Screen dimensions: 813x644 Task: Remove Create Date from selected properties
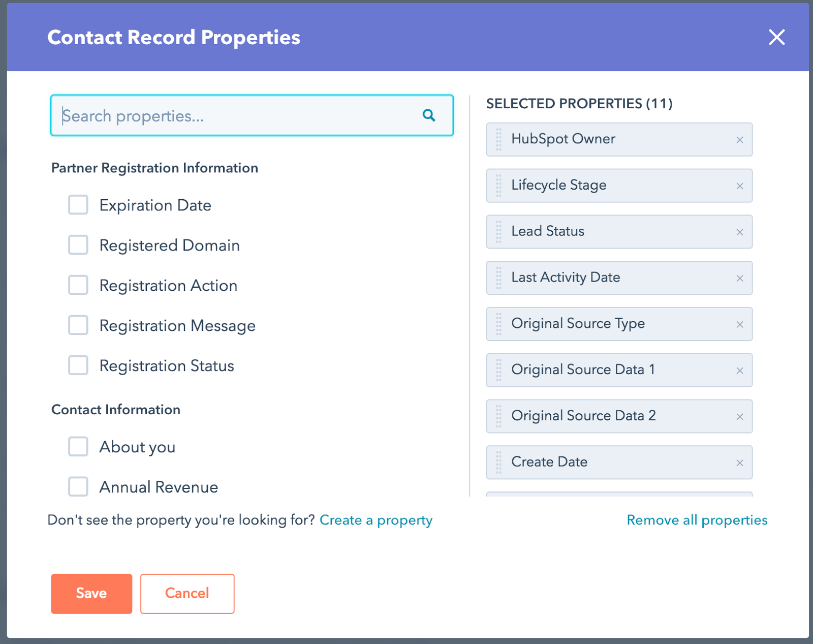[740, 463]
